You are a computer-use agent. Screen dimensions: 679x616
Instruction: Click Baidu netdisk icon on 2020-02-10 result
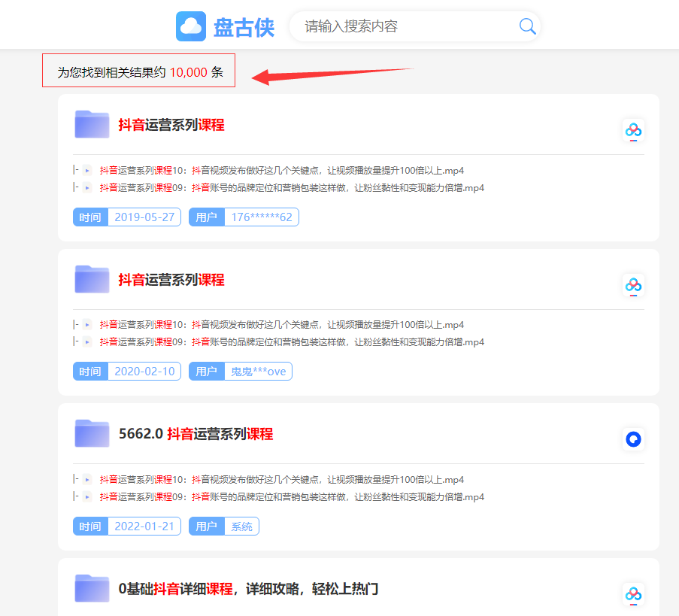[x=633, y=285]
